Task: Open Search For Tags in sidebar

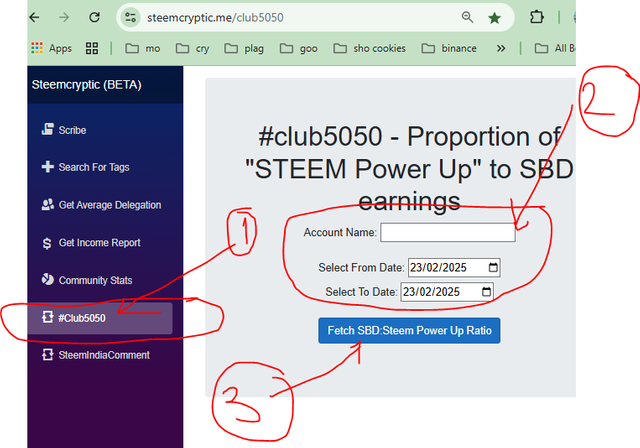Action: 85,167
